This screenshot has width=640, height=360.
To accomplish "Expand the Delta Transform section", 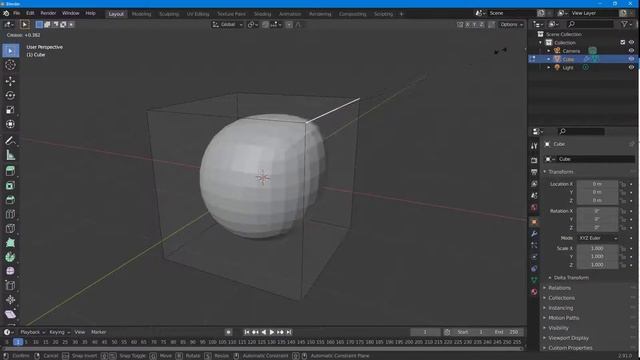I will click(571, 278).
